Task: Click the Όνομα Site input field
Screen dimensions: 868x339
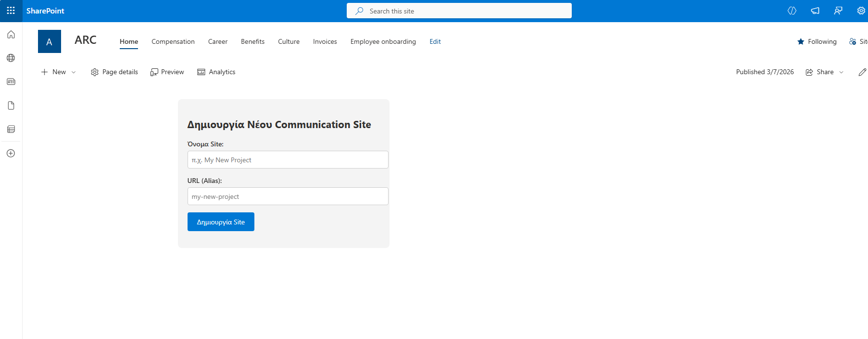Action: pyautogui.click(x=288, y=160)
